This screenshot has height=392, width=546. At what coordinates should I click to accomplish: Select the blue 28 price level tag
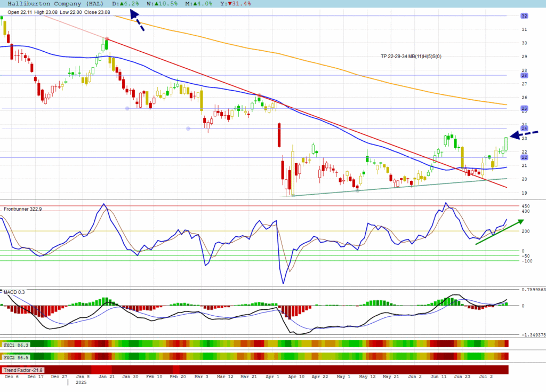524,75
